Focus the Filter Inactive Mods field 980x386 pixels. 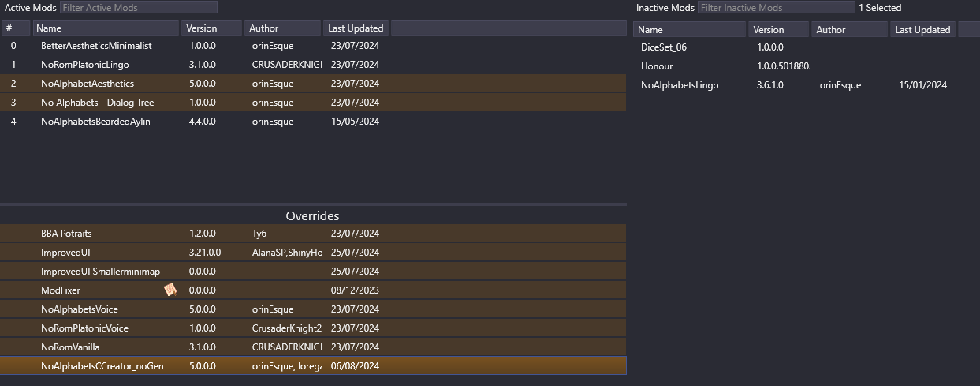click(776, 8)
